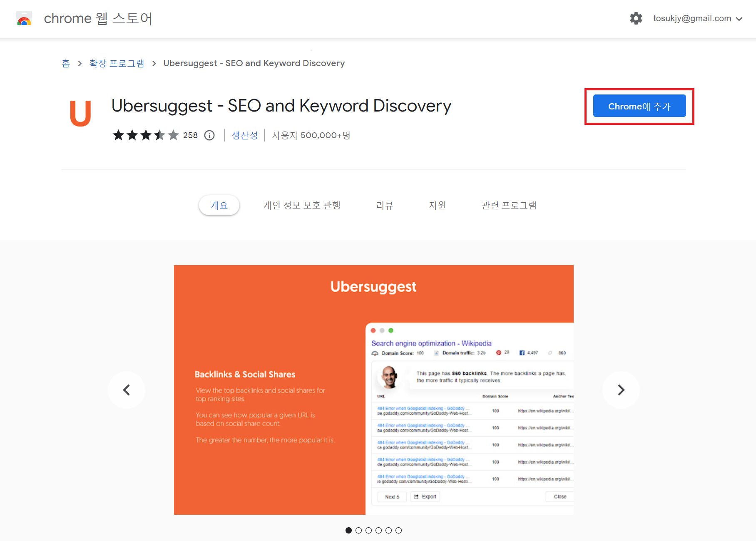Open settings via the gear icon

point(636,18)
